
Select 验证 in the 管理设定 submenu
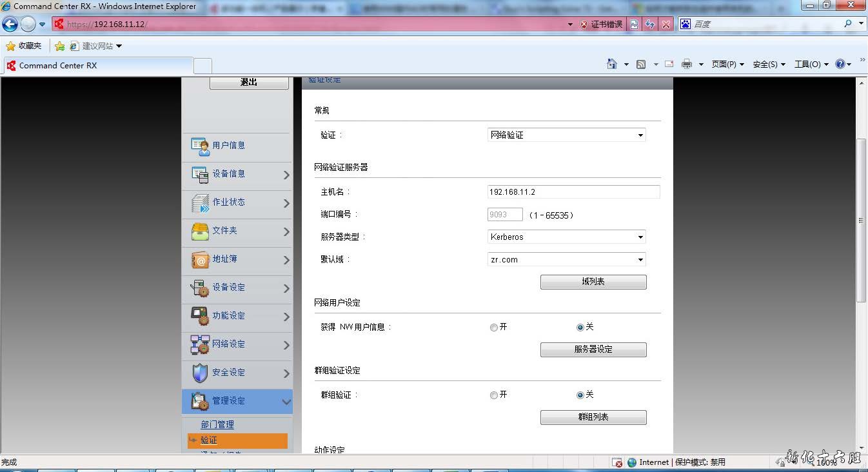pos(238,440)
